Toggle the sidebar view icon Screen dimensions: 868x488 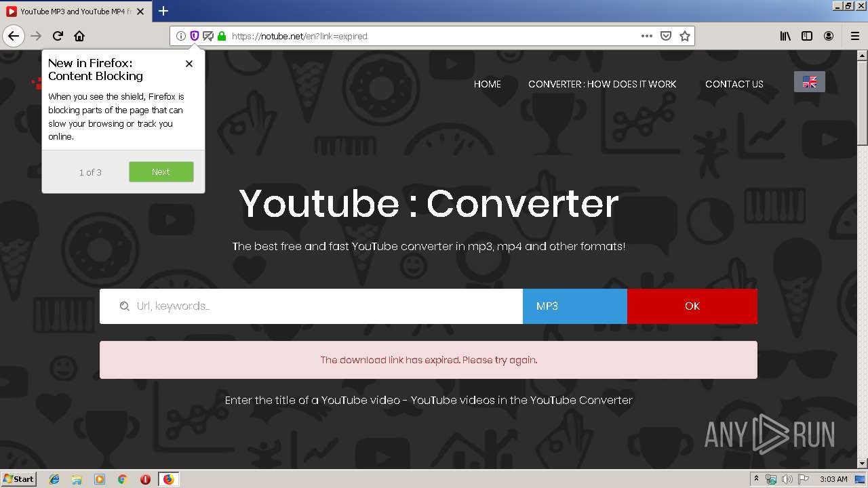tap(807, 36)
